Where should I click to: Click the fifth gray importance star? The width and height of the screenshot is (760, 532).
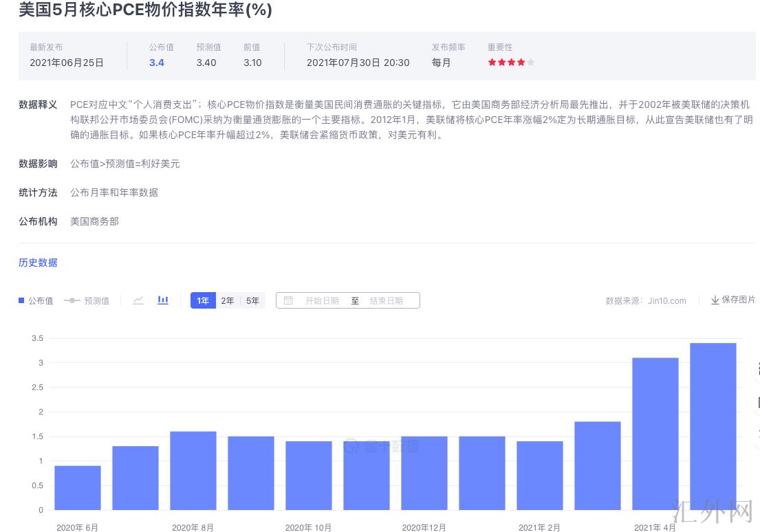(x=530, y=63)
